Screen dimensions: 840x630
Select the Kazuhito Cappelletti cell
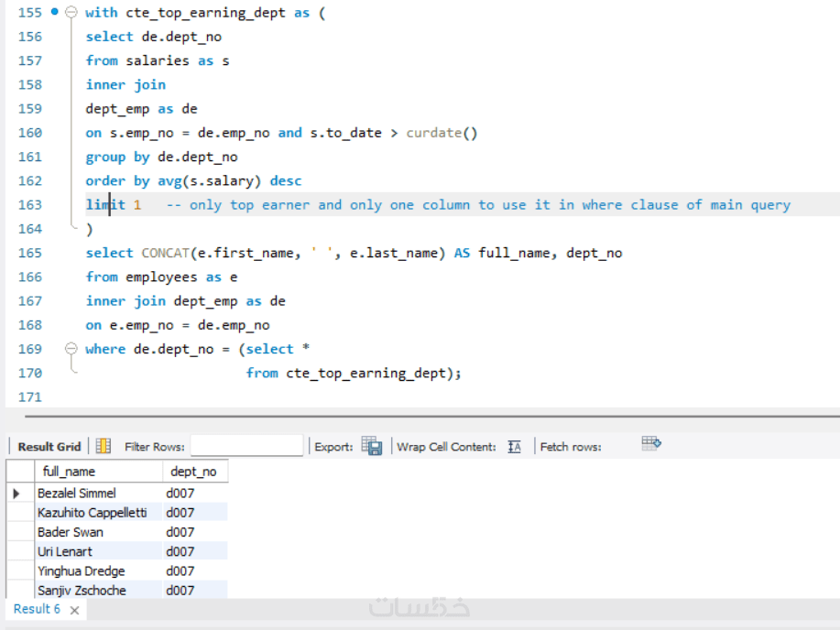pyautogui.click(x=99, y=513)
